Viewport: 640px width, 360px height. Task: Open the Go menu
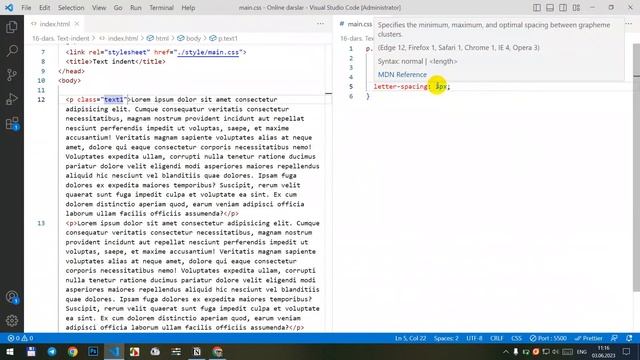(118, 7)
